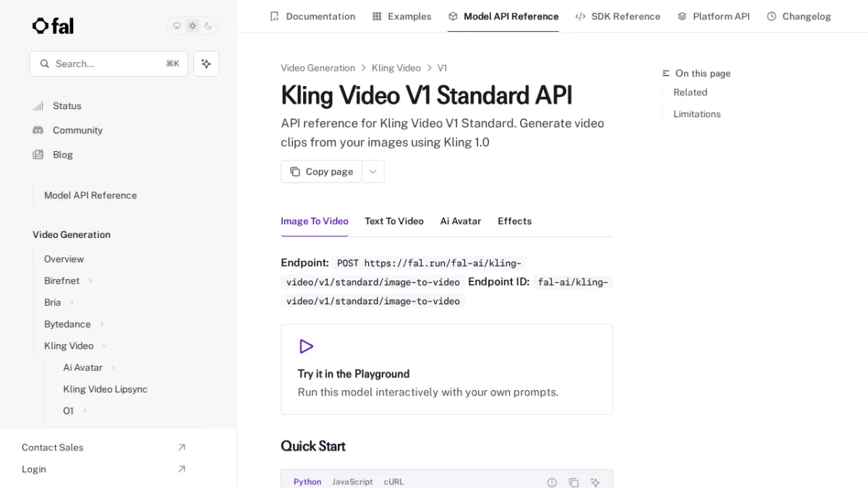Ask AI about the code block
868x488 pixels.
click(595, 482)
